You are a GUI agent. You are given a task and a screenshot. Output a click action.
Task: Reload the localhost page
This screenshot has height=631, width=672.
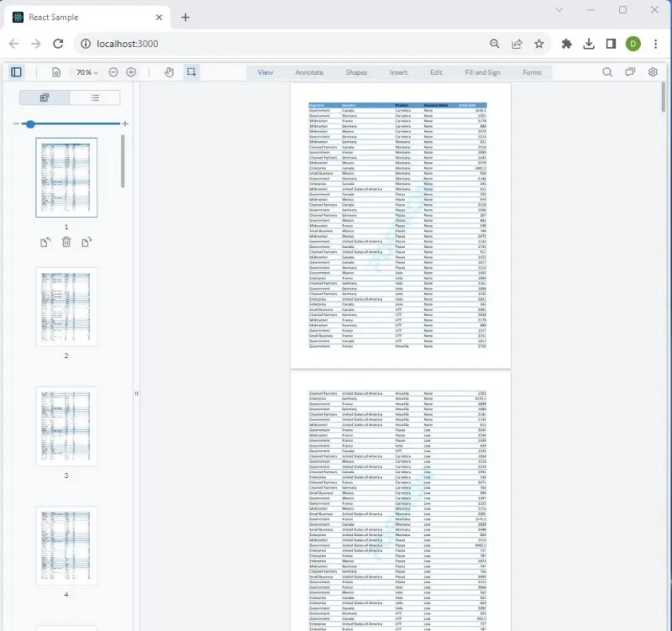58,44
